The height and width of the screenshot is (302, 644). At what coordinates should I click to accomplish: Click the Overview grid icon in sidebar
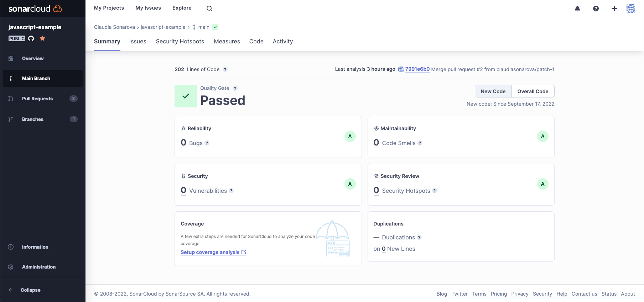[x=11, y=58]
